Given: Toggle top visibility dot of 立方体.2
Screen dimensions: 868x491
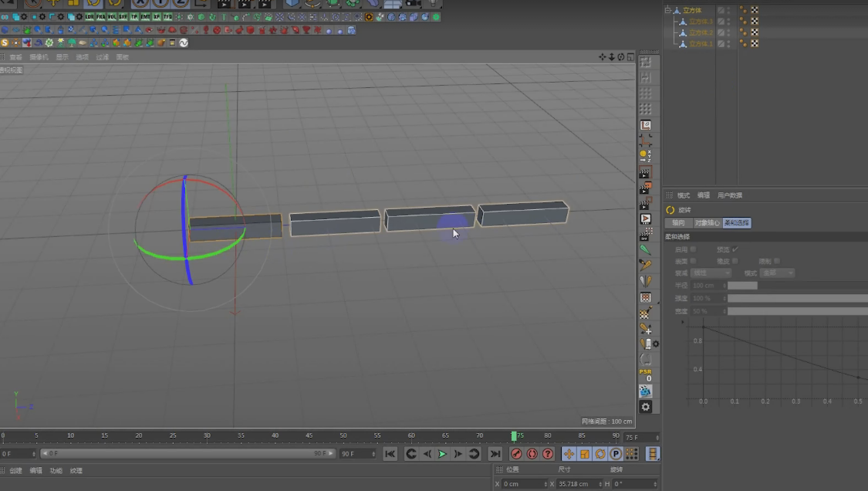Looking at the screenshot, I should [x=728, y=32].
